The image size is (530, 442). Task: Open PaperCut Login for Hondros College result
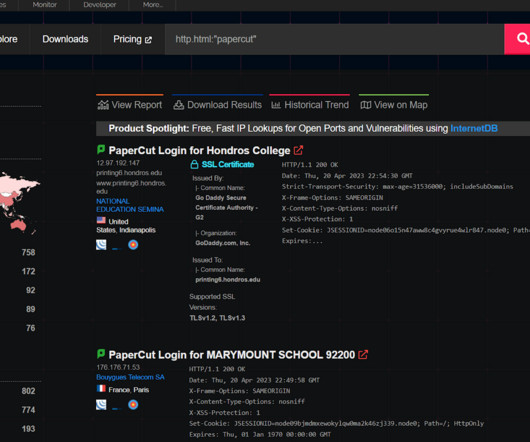tap(199, 150)
